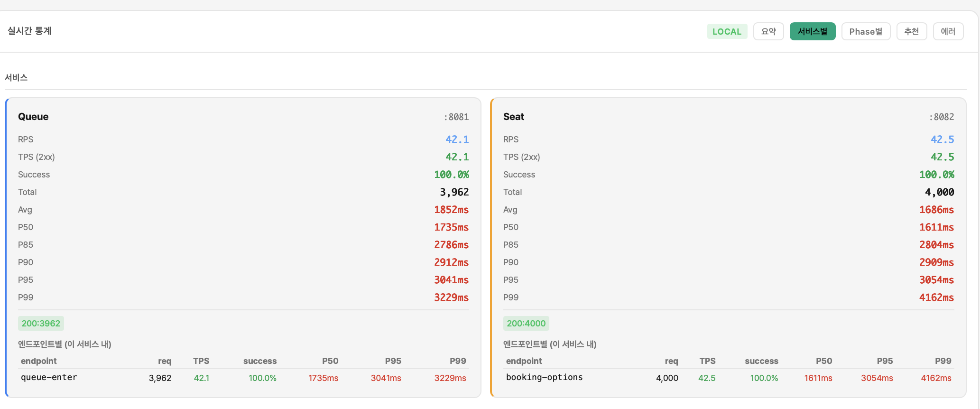The height and width of the screenshot is (409, 980).
Task: Click the req column header in Queue table
Action: pos(164,361)
